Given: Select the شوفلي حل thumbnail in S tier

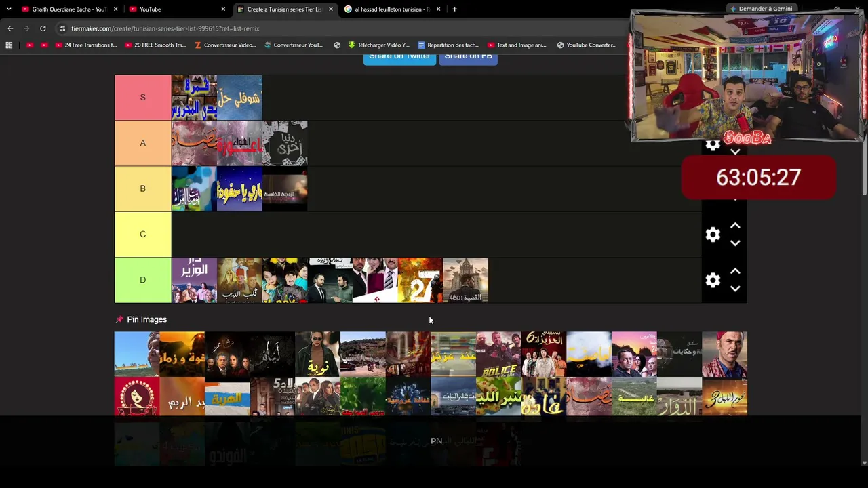Looking at the screenshot, I should [x=239, y=98].
